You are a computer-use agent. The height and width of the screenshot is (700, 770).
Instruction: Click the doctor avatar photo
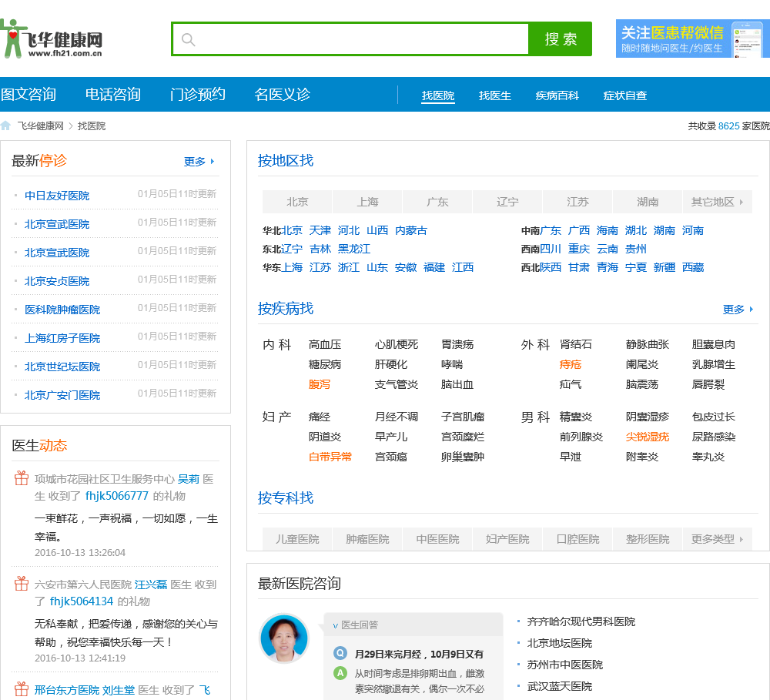(x=283, y=638)
